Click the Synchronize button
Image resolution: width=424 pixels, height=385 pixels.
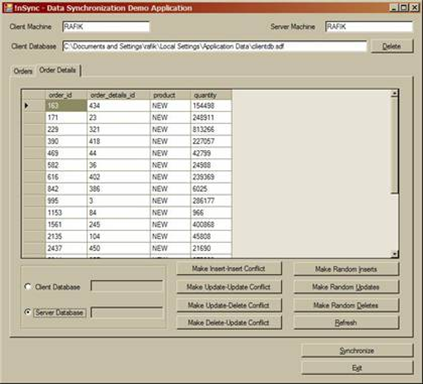pyautogui.click(x=357, y=351)
